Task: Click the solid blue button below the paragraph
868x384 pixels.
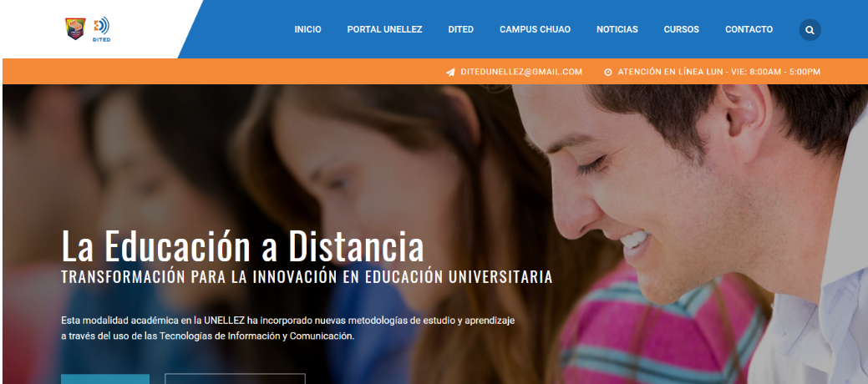Action: coord(105,379)
